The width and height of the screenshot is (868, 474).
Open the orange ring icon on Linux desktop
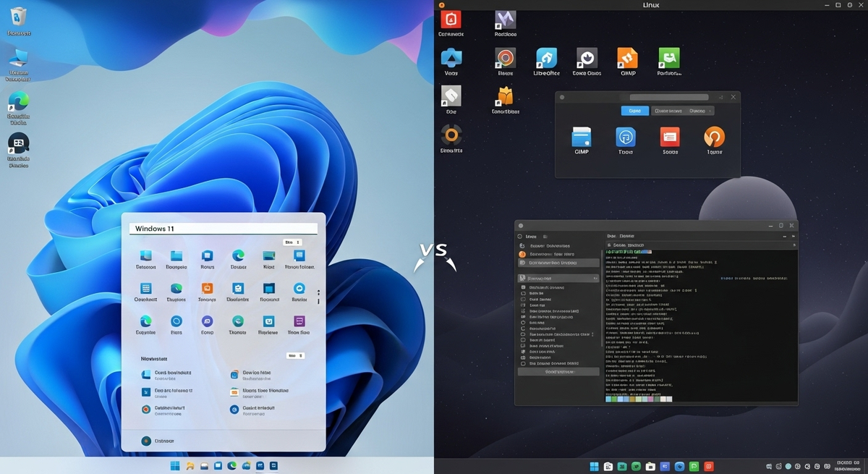tap(451, 135)
